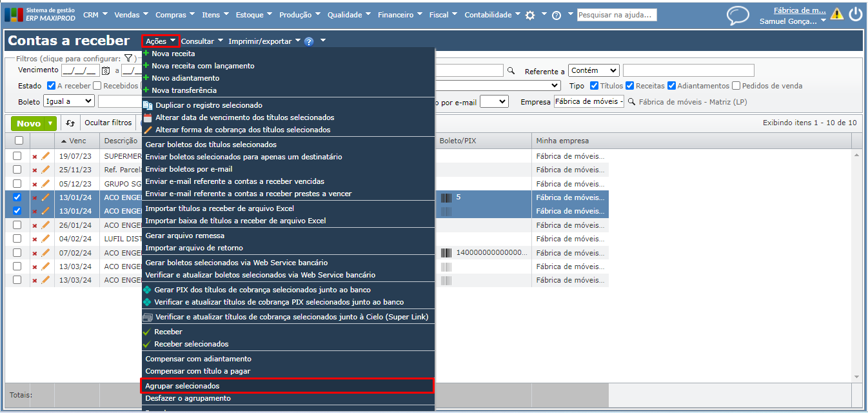The image size is (868, 413).
Task: Open the Imprimir/exportar dropdown
Action: (x=264, y=41)
